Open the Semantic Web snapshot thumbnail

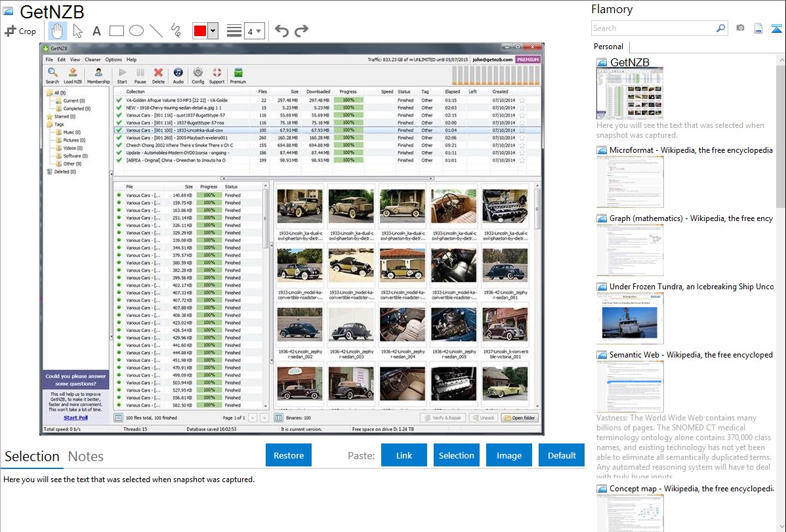click(x=630, y=386)
